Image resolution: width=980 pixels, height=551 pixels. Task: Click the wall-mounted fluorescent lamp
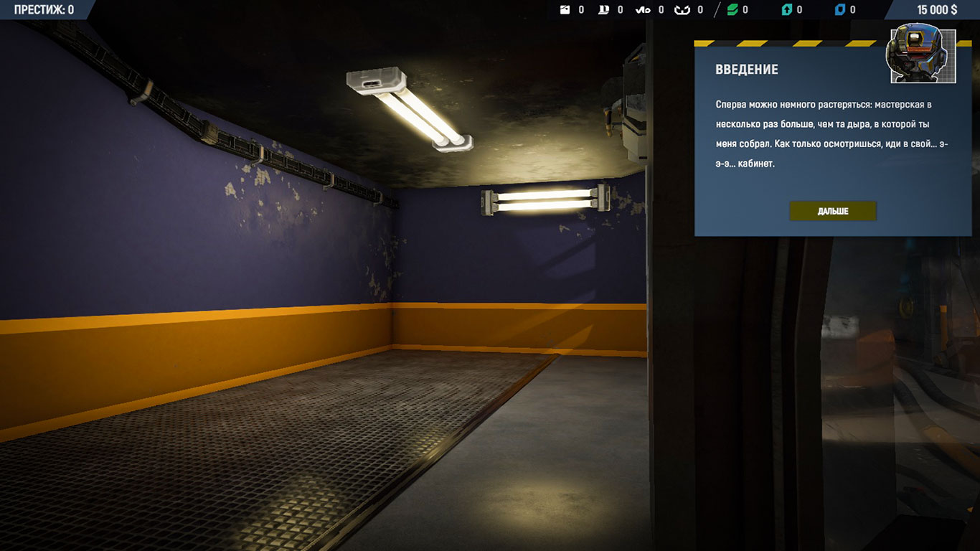point(545,199)
